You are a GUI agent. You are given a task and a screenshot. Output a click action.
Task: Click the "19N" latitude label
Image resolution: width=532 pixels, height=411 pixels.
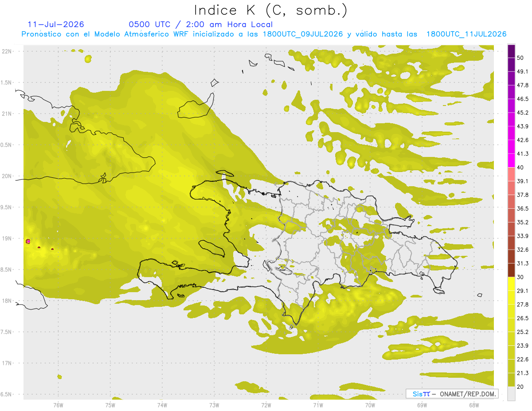(x=6, y=239)
